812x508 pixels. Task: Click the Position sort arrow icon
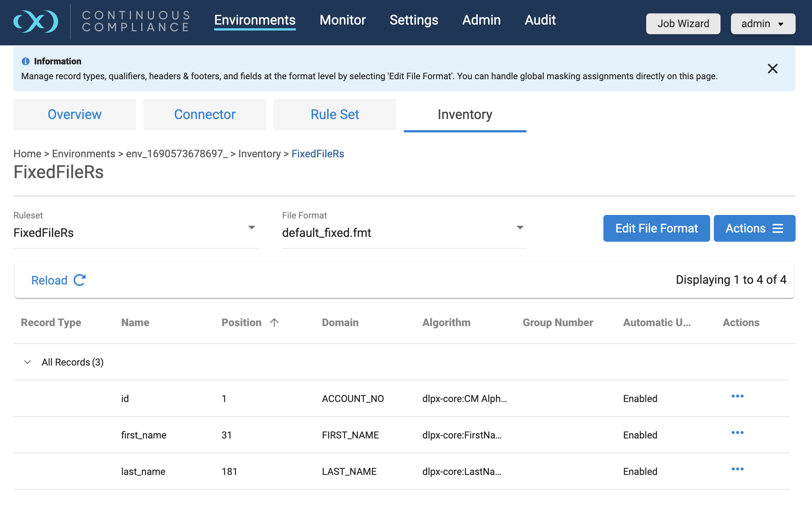[x=274, y=322]
